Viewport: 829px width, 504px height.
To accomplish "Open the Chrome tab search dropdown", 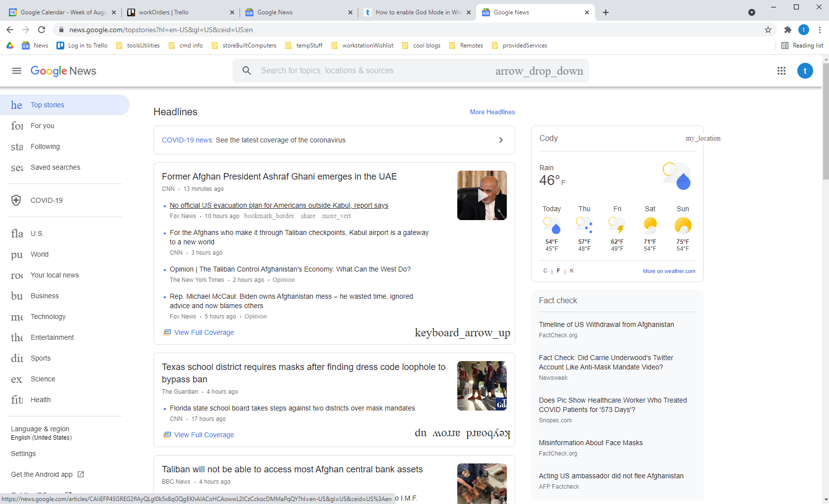I will [752, 12].
